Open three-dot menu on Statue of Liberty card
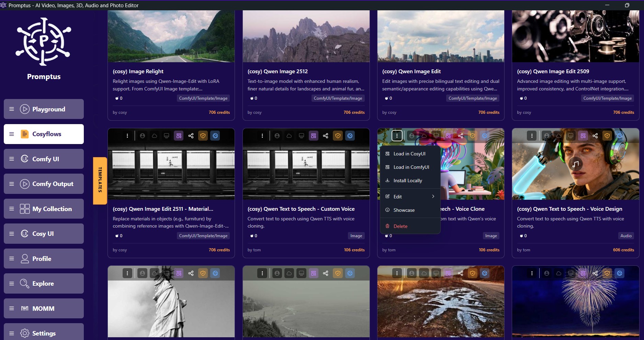This screenshot has width=644, height=340. (127, 273)
